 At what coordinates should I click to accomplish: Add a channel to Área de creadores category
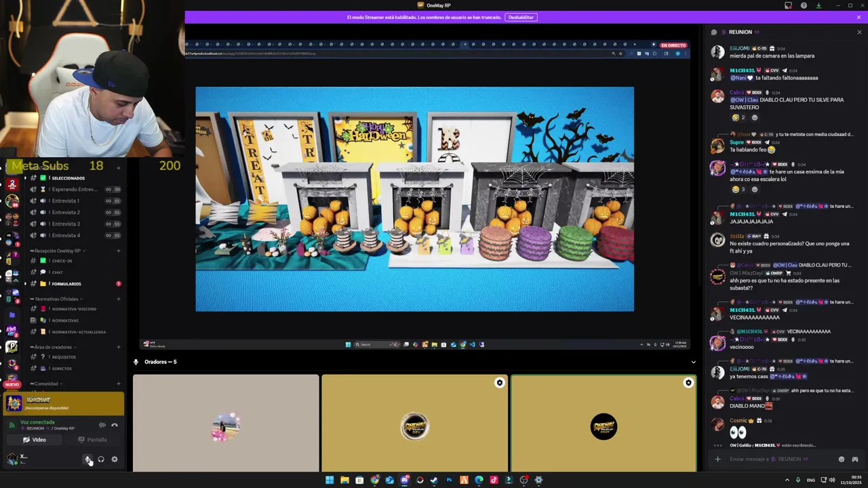click(119, 347)
